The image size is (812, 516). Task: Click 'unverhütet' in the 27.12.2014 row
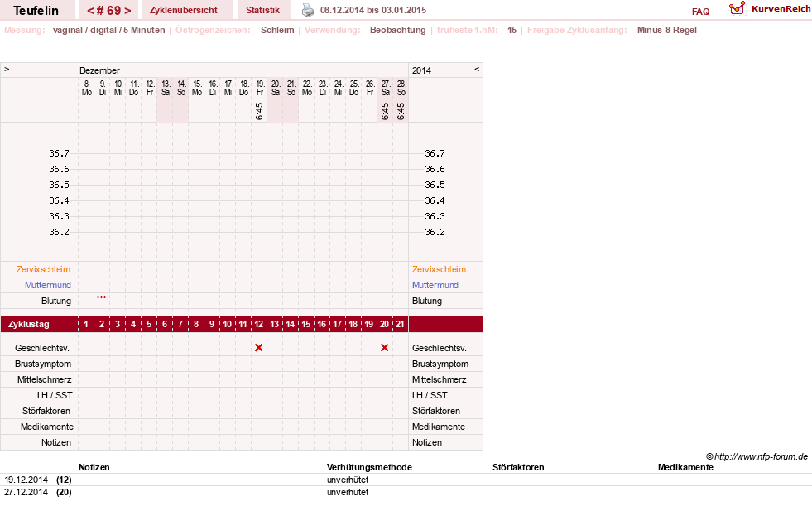348,492
